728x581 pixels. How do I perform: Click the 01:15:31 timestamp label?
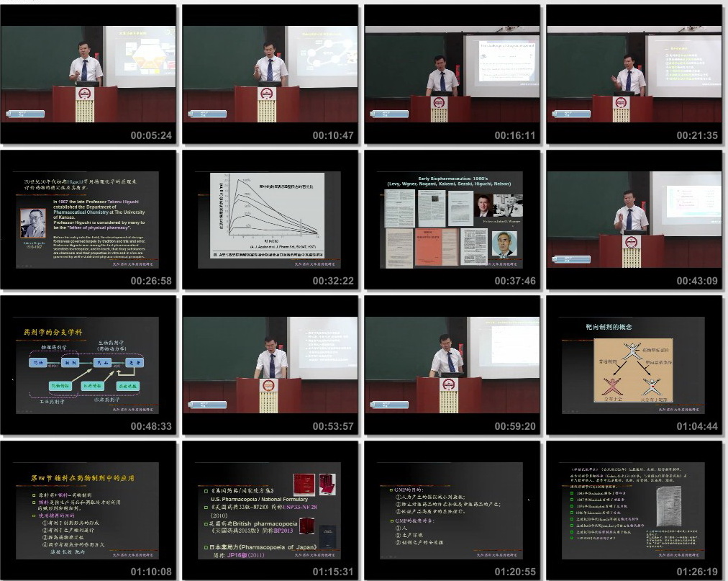(x=333, y=572)
